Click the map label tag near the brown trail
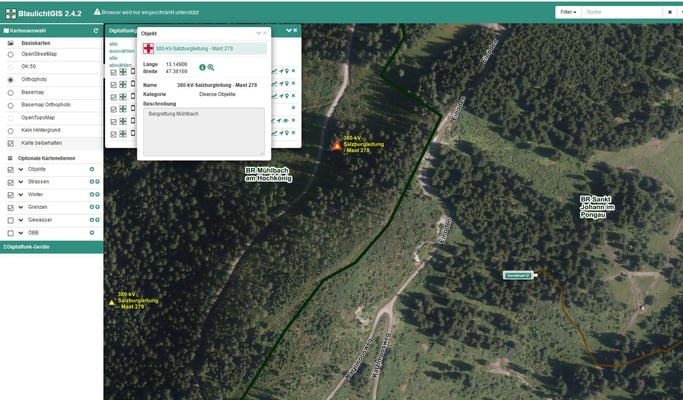Viewport: 683px width, 400px height. click(x=518, y=275)
